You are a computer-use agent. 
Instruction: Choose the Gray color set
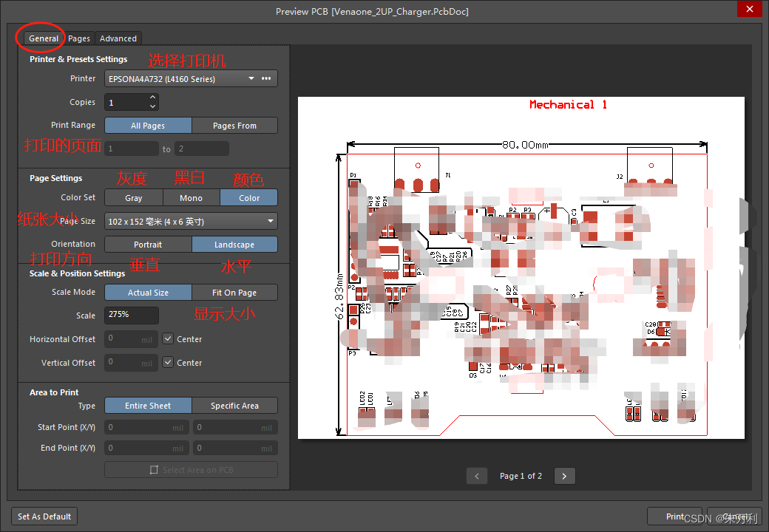tap(134, 198)
